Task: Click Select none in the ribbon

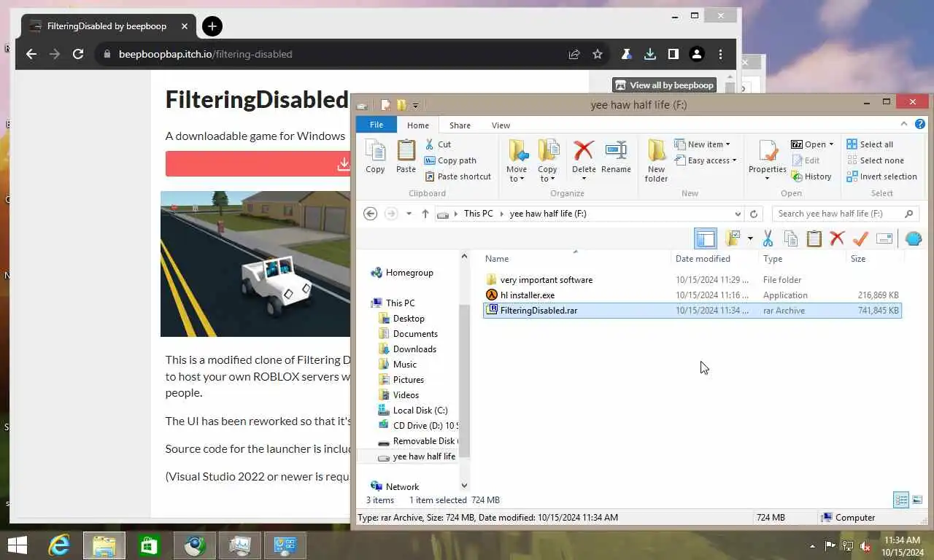Action: [x=875, y=160]
